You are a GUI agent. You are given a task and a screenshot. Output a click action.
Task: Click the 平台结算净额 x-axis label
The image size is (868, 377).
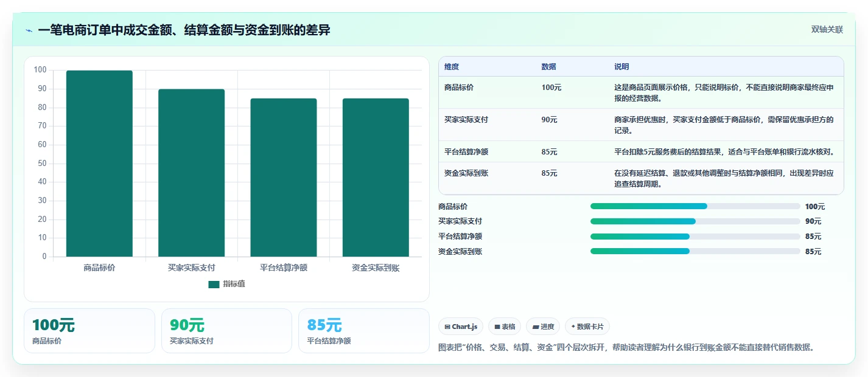point(284,268)
